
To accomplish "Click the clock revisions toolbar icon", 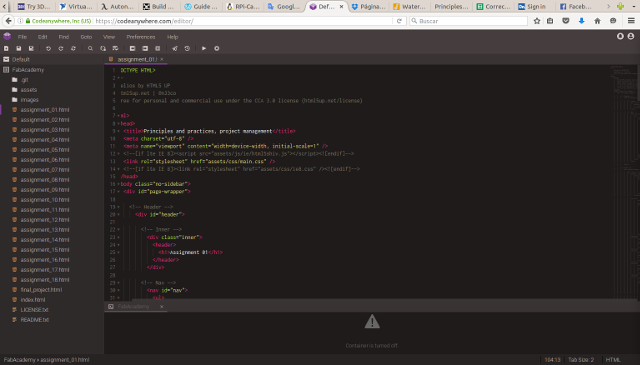I will coord(187,48).
